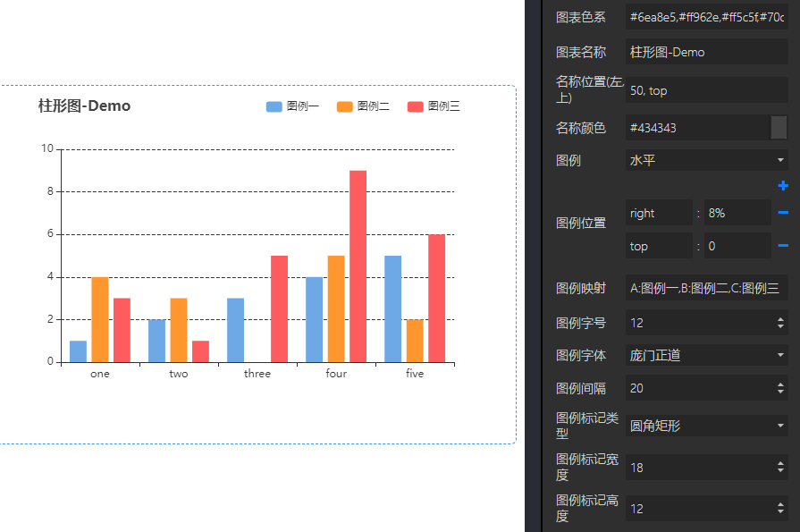Click the 图例字号 stepper arrows

[x=781, y=323]
